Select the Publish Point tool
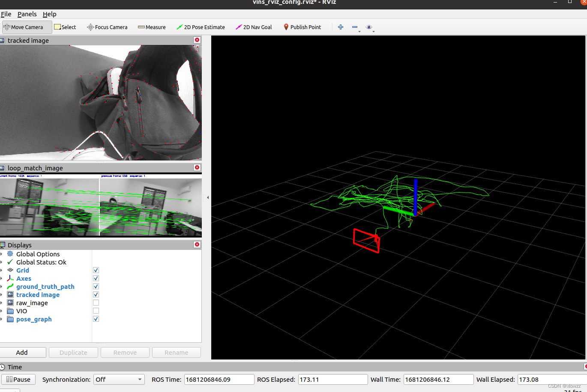Screen dimensions: 587x392 coord(302,27)
